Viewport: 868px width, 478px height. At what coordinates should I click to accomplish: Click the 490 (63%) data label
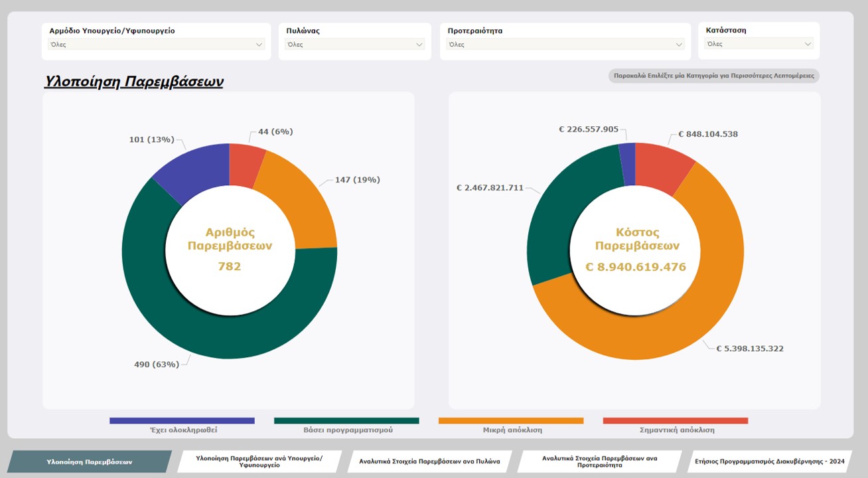[x=158, y=364]
